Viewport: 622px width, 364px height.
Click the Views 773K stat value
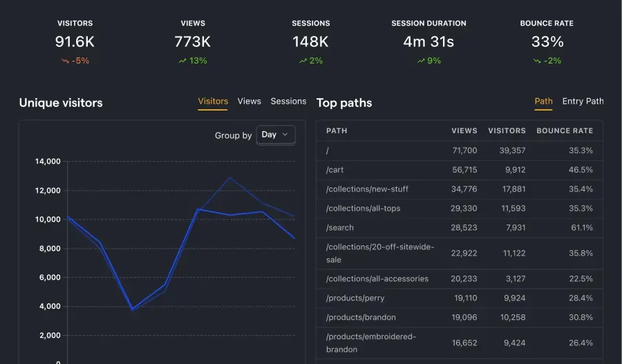point(193,41)
